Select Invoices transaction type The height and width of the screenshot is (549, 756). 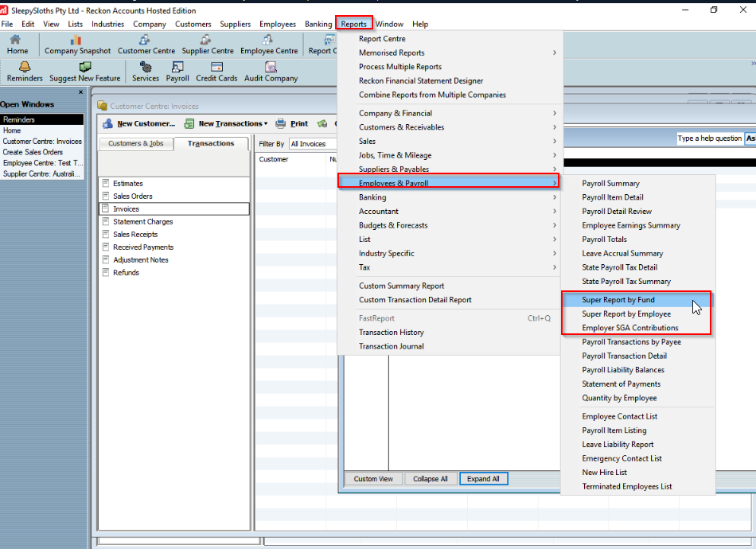pyautogui.click(x=173, y=208)
